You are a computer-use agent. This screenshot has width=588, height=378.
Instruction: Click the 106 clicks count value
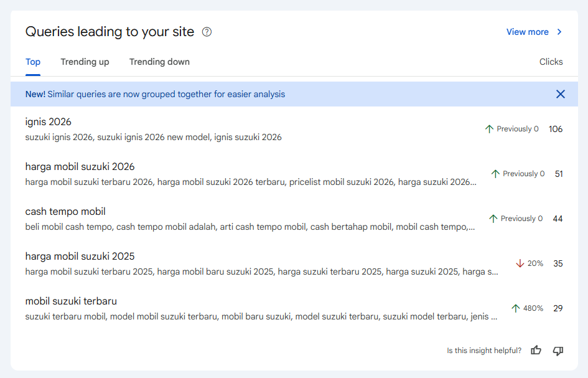[555, 129]
